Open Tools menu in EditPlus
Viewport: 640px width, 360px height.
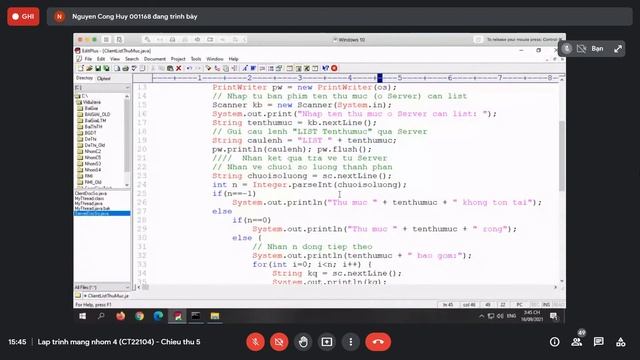pos(196,59)
